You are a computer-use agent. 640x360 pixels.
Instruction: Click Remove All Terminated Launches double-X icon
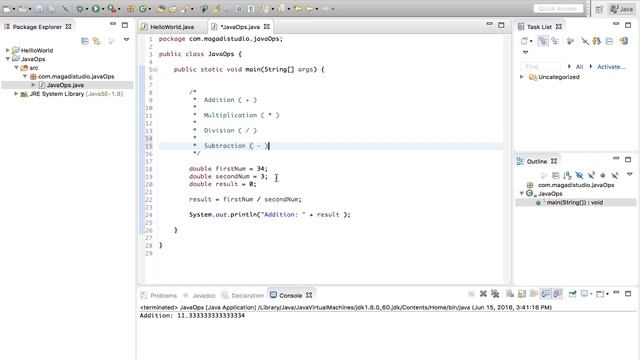tap(495, 293)
